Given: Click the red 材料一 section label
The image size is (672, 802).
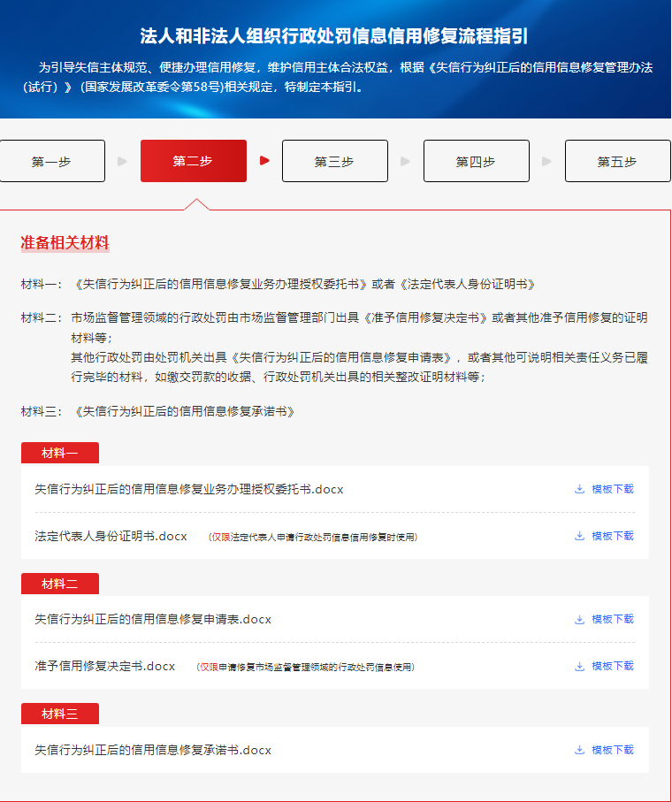Looking at the screenshot, I should 60,454.
